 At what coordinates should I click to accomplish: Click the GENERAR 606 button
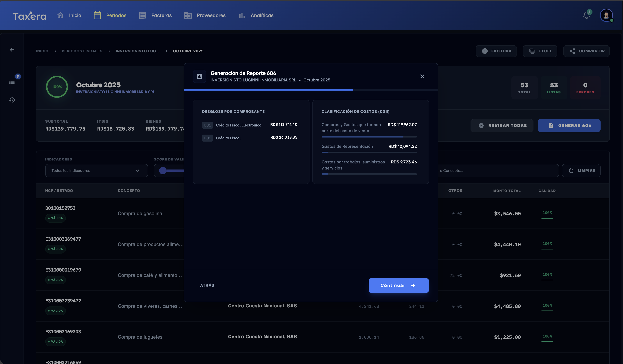569,126
